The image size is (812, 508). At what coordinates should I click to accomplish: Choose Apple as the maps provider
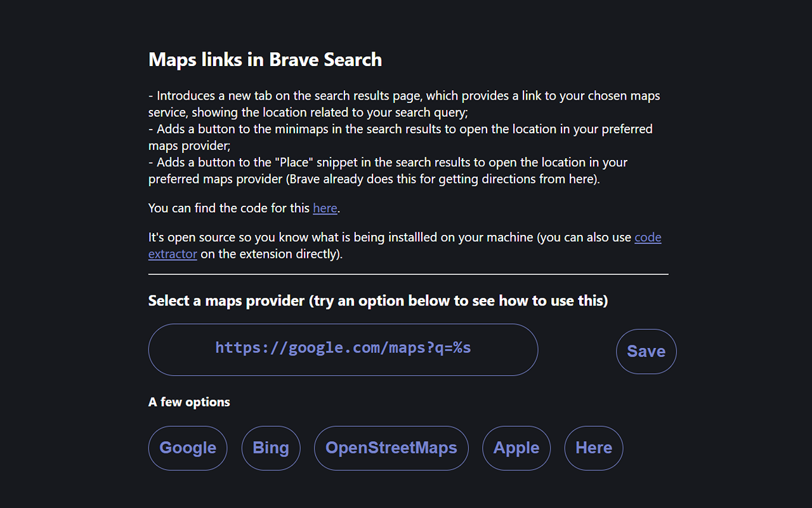(x=516, y=448)
